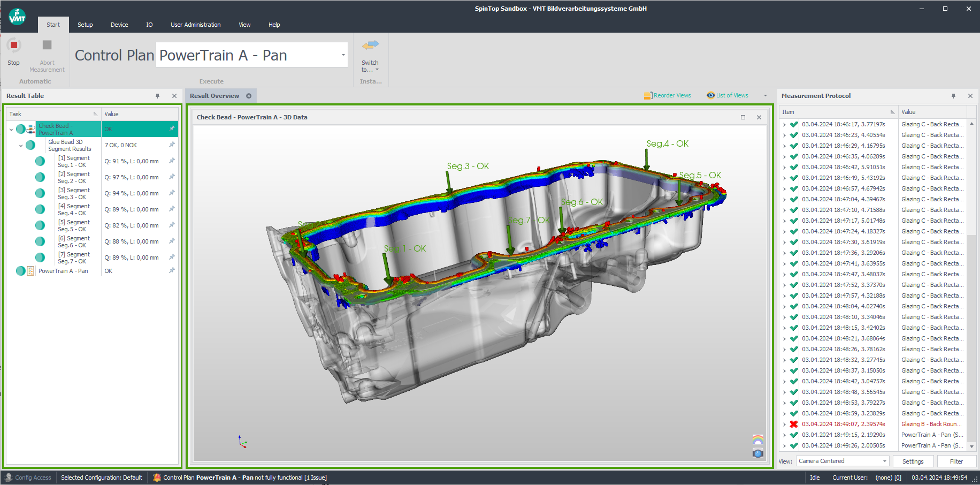This screenshot has height=485, width=980.
Task: Close the Measurement Protocol panel
Action: pyautogui.click(x=970, y=96)
